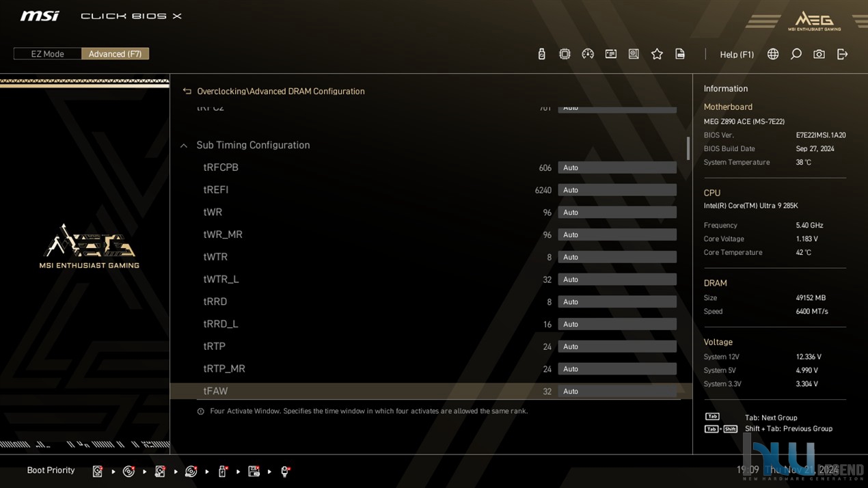868x488 pixels.
Task: Open the tRTP_MR Auto dropdown
Action: [617, 369]
